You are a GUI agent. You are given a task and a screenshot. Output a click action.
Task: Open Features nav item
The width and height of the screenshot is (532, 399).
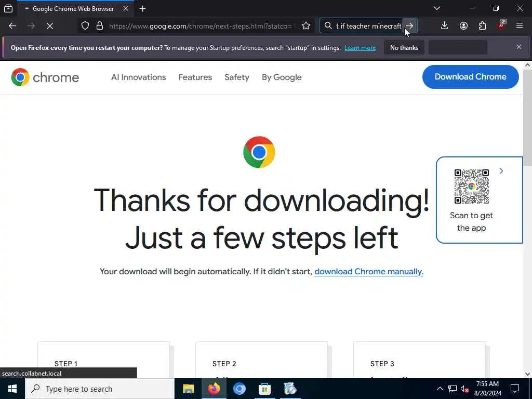[x=195, y=77]
